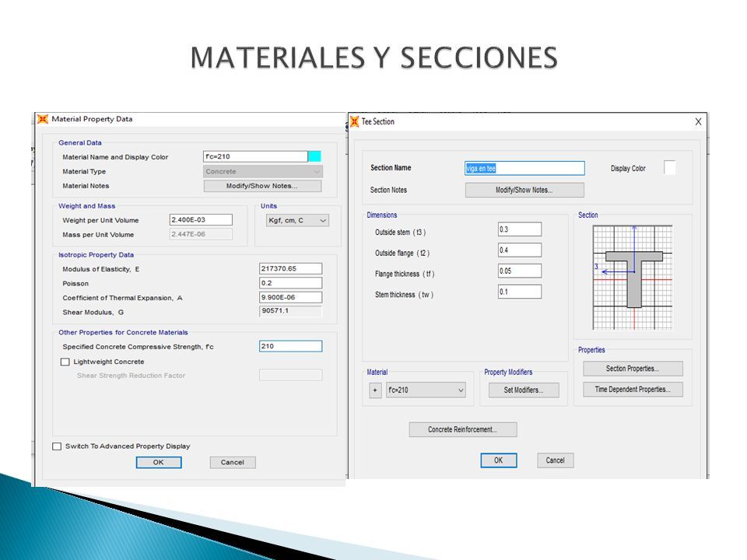747x560 pixels.
Task: Click the Material Type label
Action: tap(84, 171)
